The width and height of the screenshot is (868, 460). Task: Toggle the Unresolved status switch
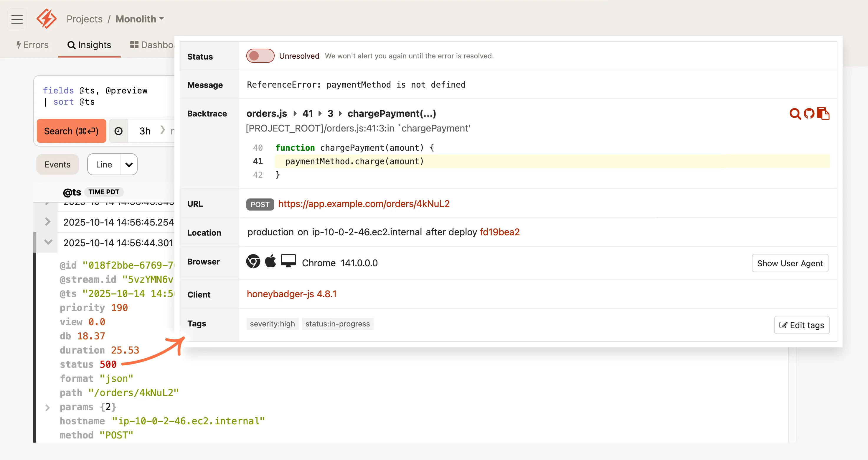pyautogui.click(x=260, y=56)
